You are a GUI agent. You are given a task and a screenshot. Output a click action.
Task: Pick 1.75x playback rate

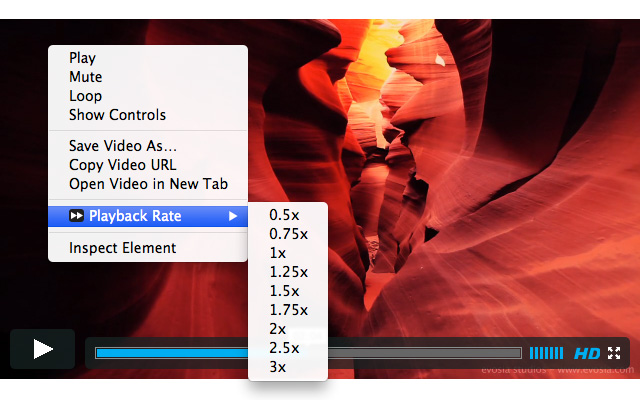click(288, 310)
